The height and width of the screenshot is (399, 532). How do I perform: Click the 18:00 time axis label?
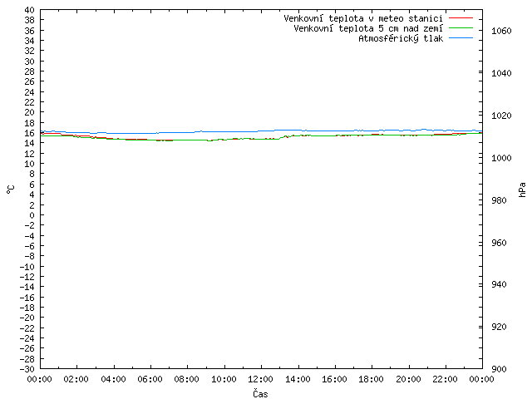pos(372,379)
